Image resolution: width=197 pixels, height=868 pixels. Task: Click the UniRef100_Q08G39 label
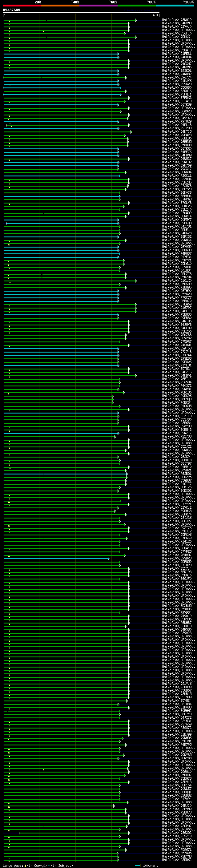(177, 250)
